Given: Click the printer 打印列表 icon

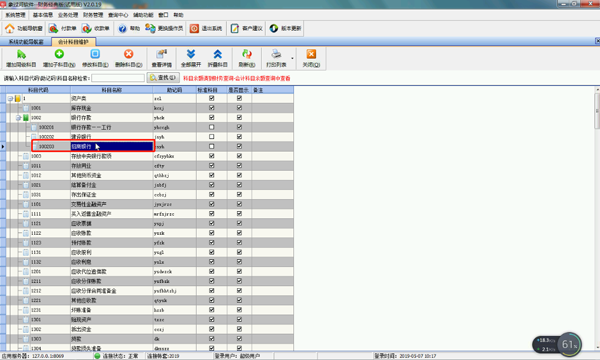Looking at the screenshot, I should tap(276, 54).
